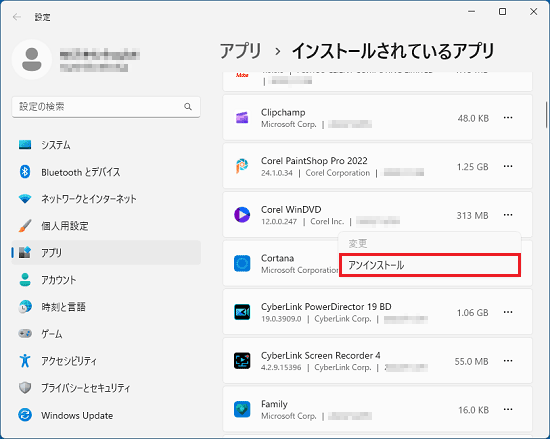This screenshot has height=439, width=550.
Task: Click the 個人用設定 paintbrush icon
Action: click(25, 226)
